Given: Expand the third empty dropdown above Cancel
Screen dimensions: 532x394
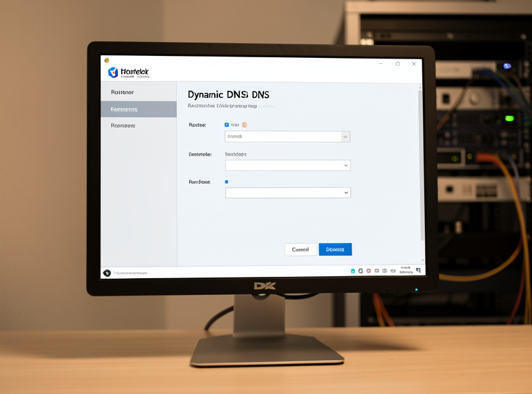Looking at the screenshot, I should pyautogui.click(x=288, y=192).
